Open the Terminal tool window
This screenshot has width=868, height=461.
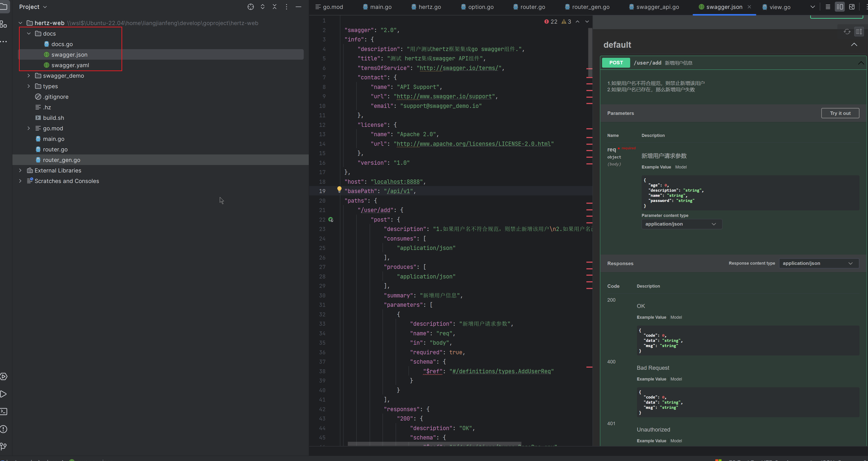[x=4, y=411]
